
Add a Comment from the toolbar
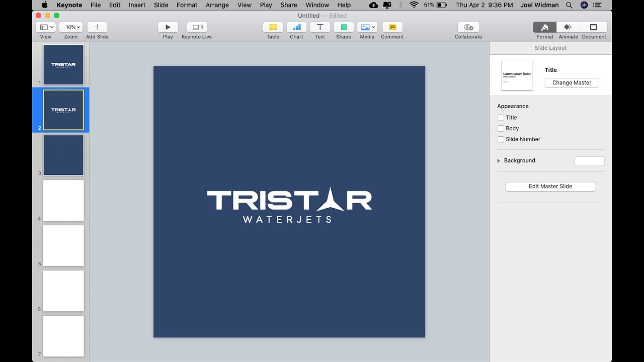(392, 27)
